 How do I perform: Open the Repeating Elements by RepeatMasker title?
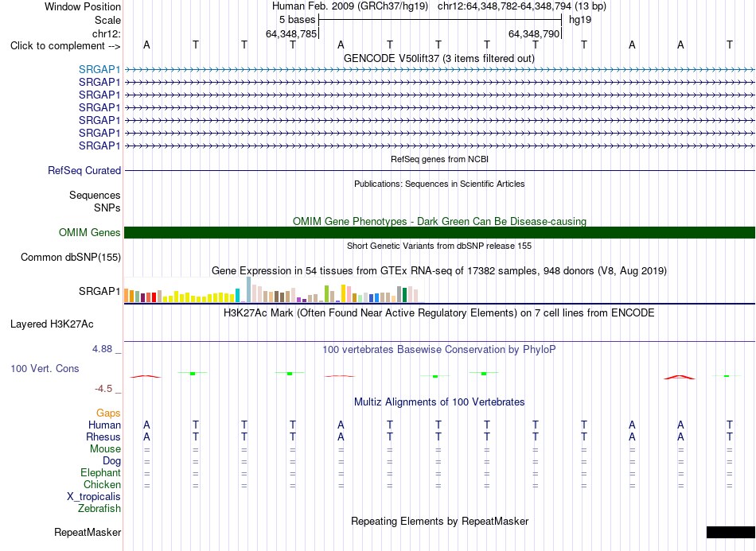(440, 521)
